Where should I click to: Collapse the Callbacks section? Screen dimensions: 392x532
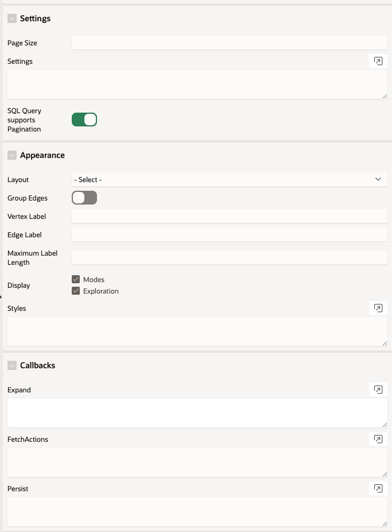click(12, 365)
